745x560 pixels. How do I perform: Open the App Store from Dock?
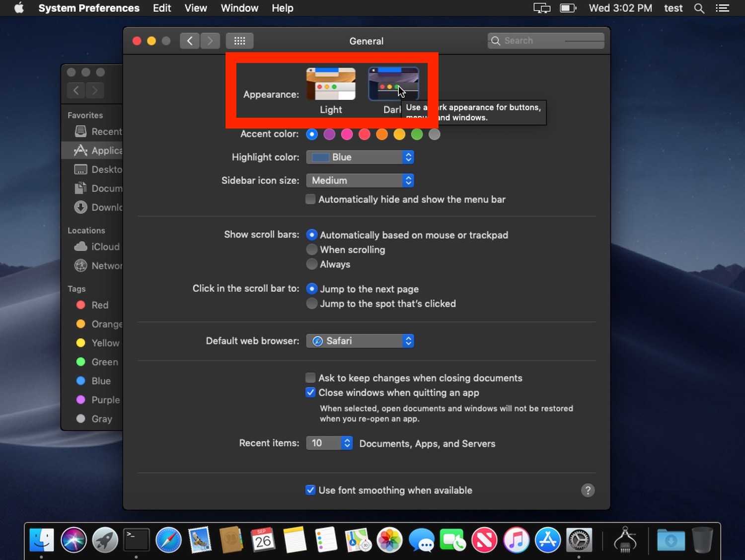point(547,540)
